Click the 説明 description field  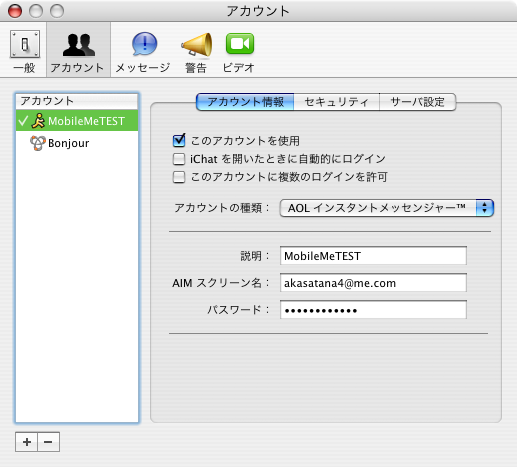373,256
